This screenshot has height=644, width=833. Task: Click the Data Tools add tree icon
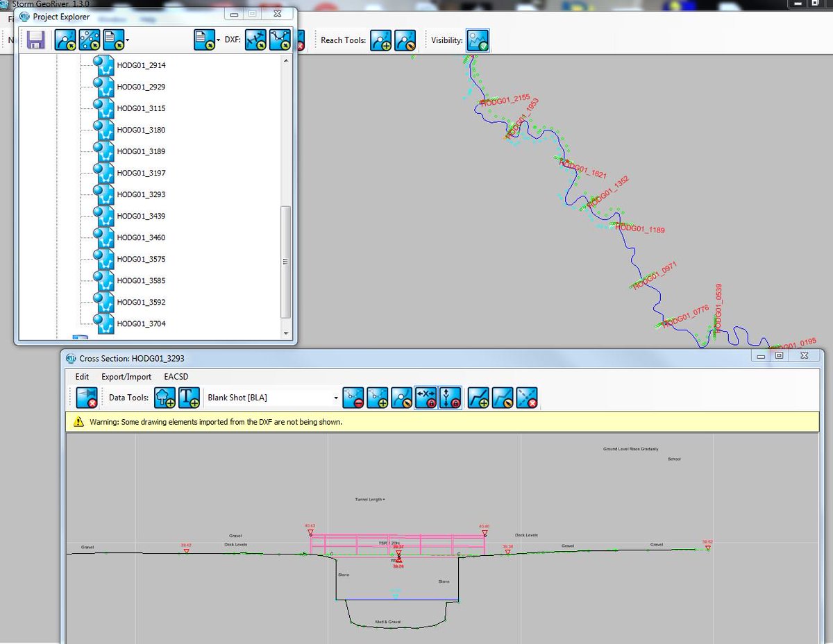[165, 398]
